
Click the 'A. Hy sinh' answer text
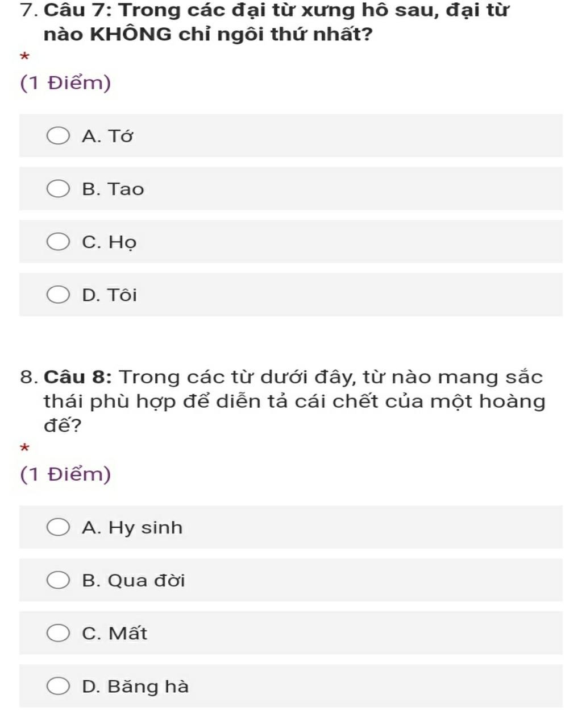[132, 528]
